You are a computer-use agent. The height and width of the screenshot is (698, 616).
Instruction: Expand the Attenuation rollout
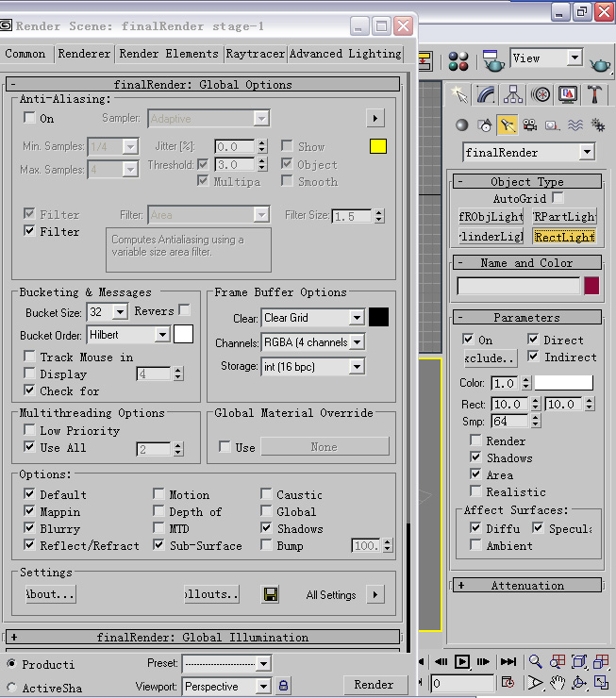click(x=527, y=586)
